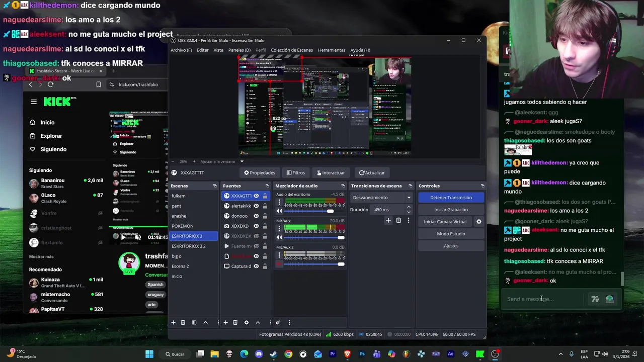Hide the alertakikk source
The height and width of the screenshot is (362, 644).
point(256,206)
